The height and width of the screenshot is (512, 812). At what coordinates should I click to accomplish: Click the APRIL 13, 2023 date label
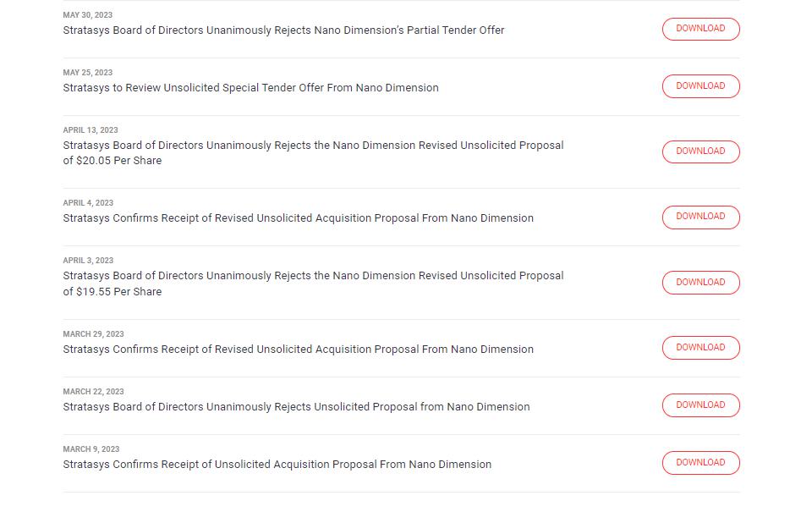[x=91, y=130]
